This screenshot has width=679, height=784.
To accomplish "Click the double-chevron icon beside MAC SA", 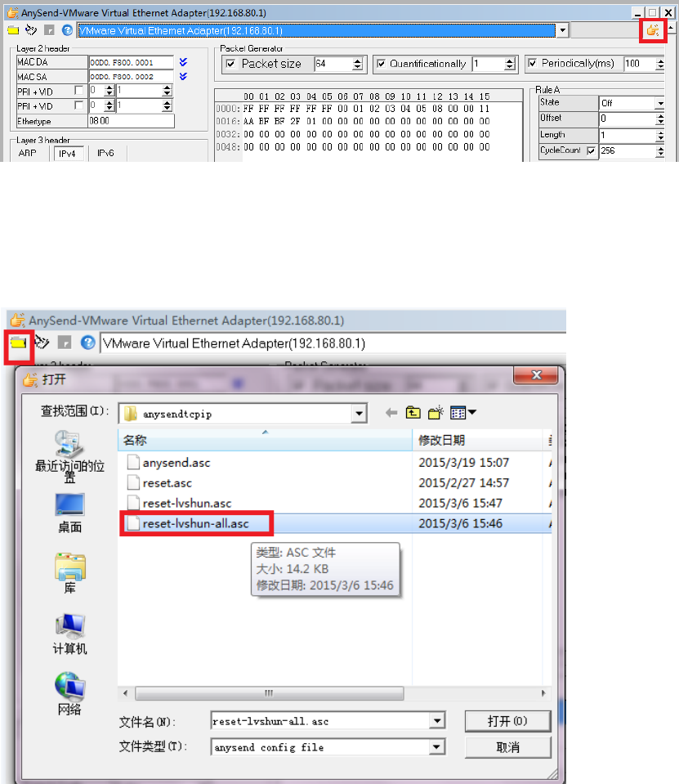I will 183,77.
